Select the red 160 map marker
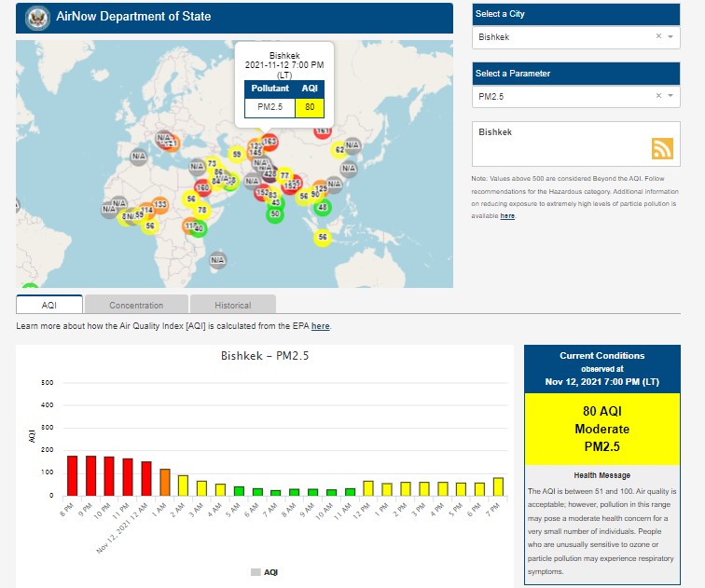705x588 pixels. [202, 188]
